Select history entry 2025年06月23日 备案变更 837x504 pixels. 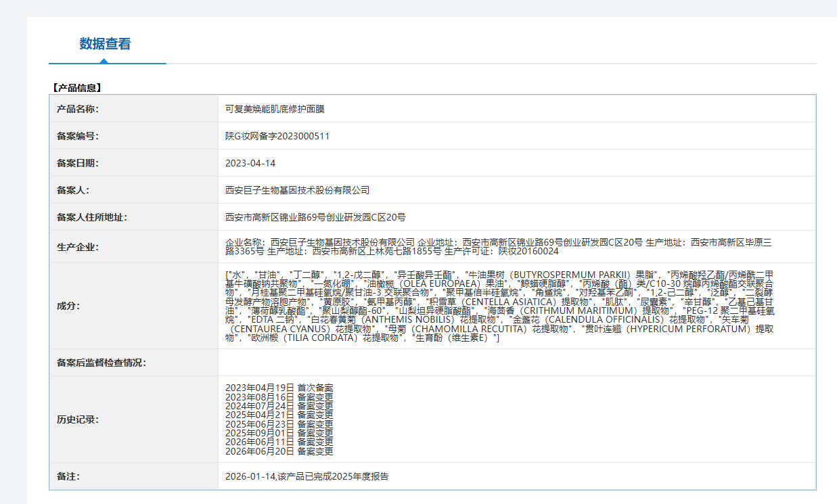tap(279, 423)
